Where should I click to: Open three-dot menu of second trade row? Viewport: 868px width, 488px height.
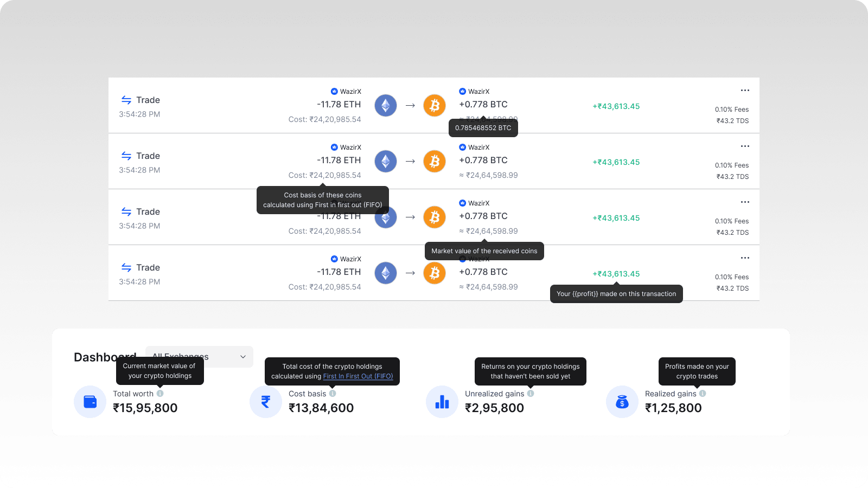745,146
